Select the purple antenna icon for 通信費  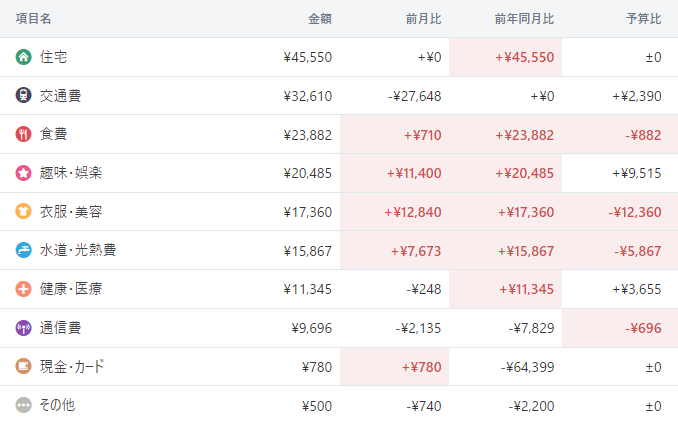(23, 328)
